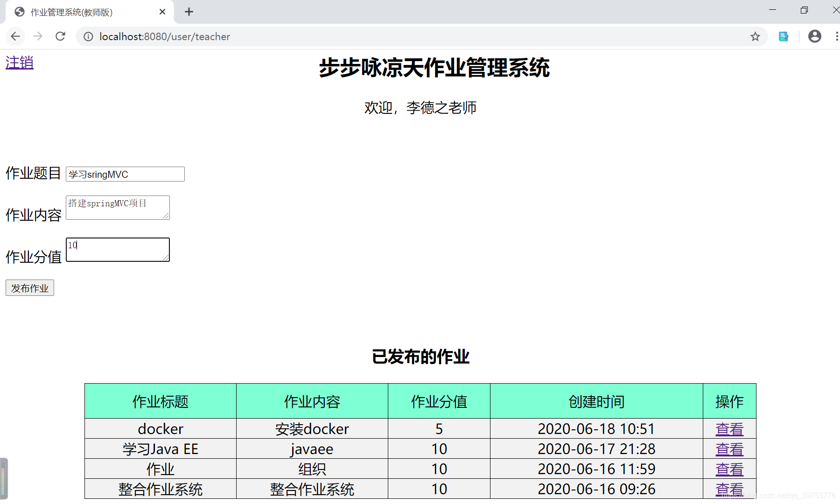Minimize the browser window
This screenshot has width=840, height=504.
[x=773, y=10]
